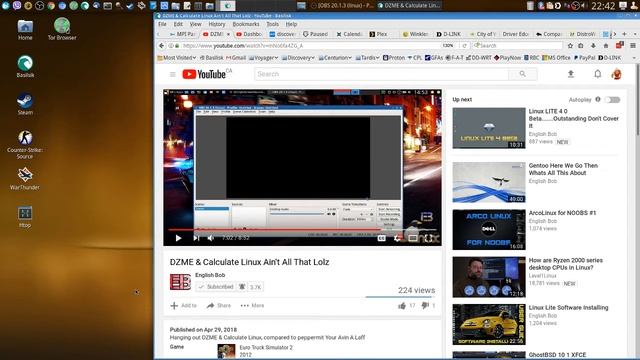The width and height of the screenshot is (640, 360).
Task: Switch to the Plex tab
Action: (378, 34)
